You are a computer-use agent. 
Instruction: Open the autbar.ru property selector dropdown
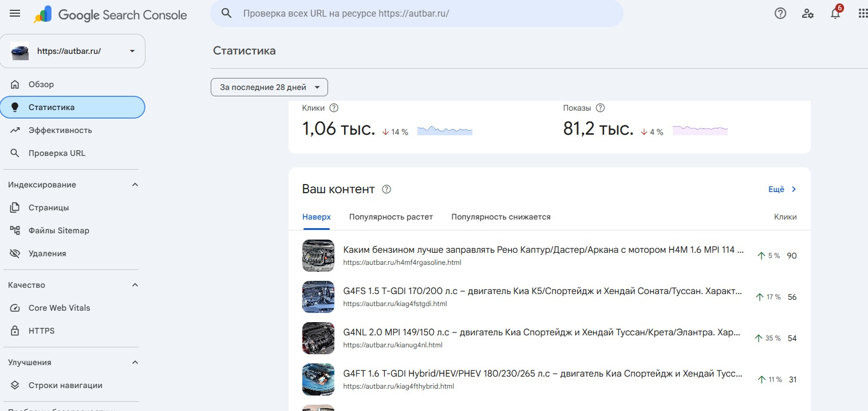pyautogui.click(x=73, y=51)
